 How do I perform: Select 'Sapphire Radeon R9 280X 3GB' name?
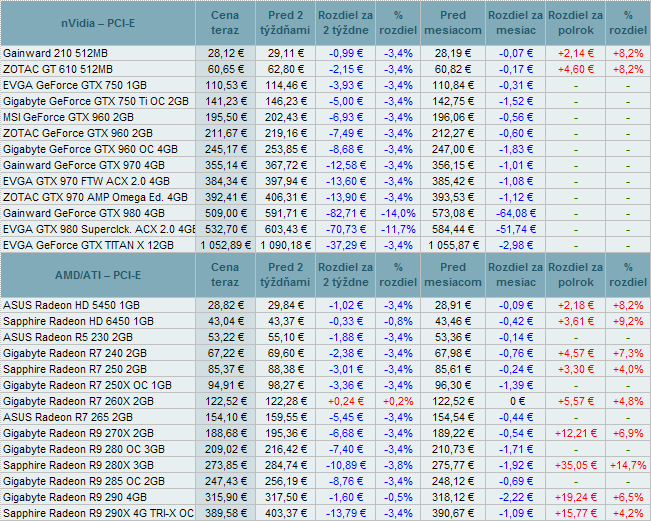pos(78,465)
